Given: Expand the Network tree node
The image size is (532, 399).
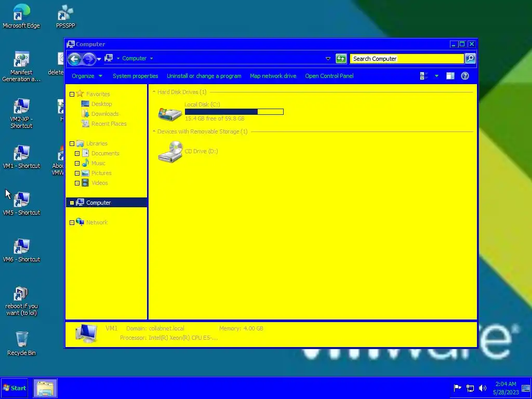Looking at the screenshot, I should pyautogui.click(x=72, y=223).
